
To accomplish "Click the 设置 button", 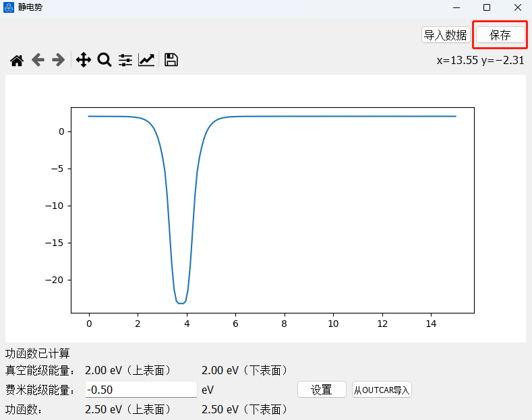I will 322,390.
